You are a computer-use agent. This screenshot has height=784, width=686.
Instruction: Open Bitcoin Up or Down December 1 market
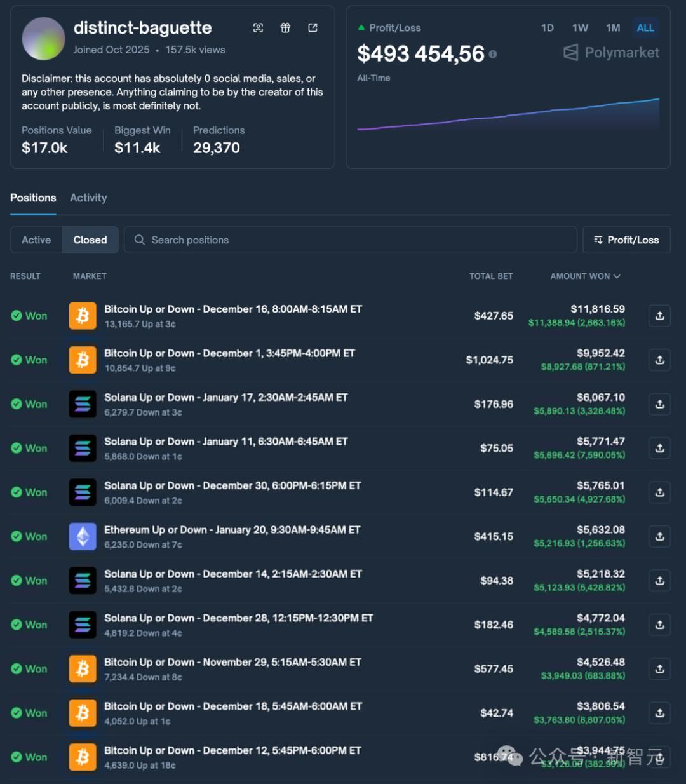[x=229, y=353]
